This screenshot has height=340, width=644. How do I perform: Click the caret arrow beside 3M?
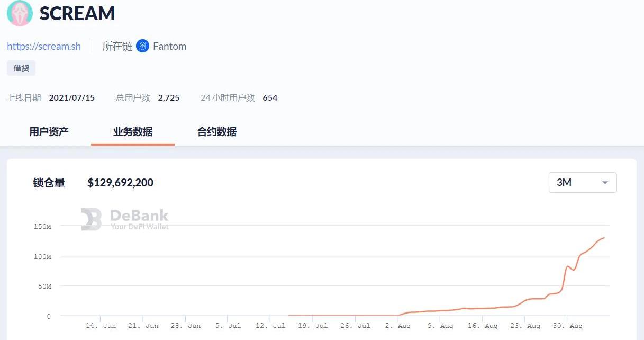tap(605, 183)
